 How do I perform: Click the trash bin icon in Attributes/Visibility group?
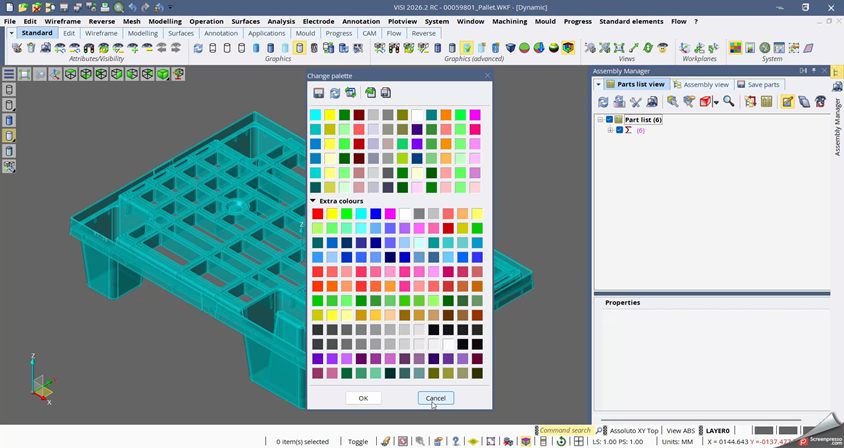tap(31, 48)
